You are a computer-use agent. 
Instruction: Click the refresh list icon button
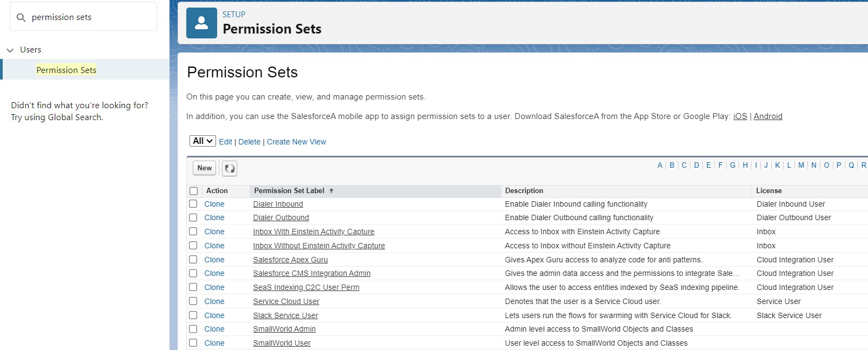(x=230, y=168)
